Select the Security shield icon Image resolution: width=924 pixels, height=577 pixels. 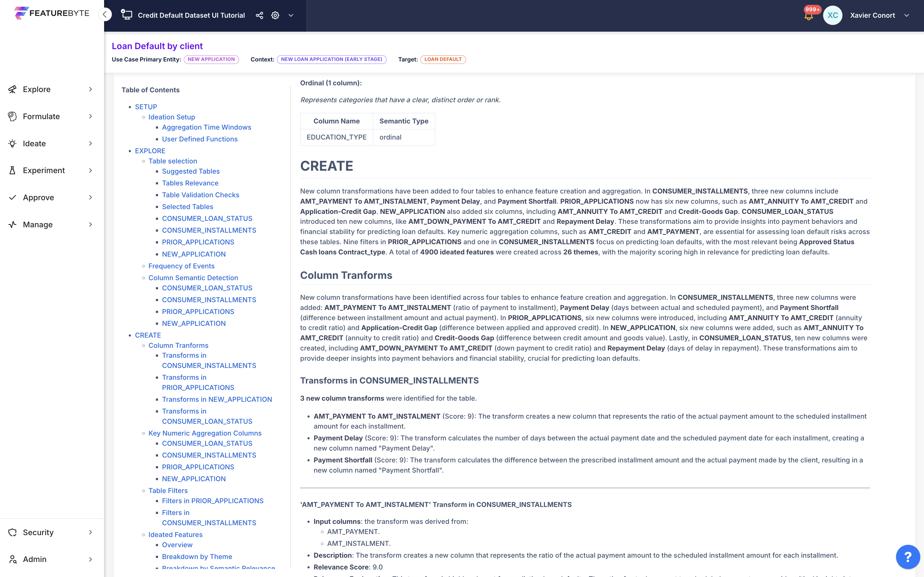tap(12, 532)
